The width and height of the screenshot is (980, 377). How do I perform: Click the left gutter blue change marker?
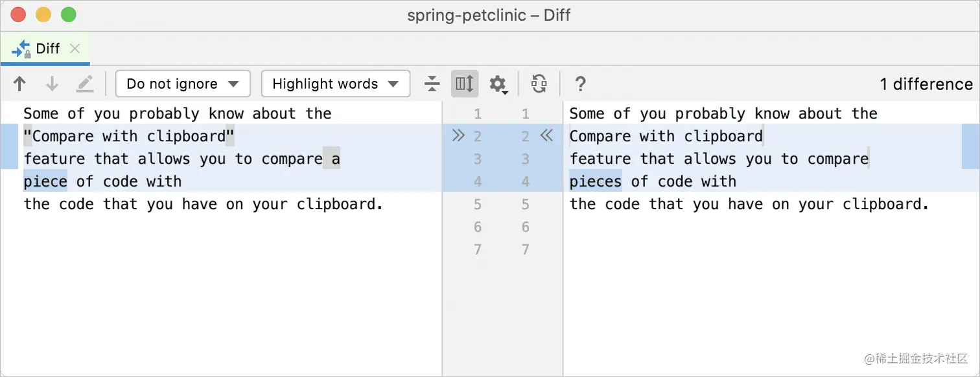[x=8, y=146]
